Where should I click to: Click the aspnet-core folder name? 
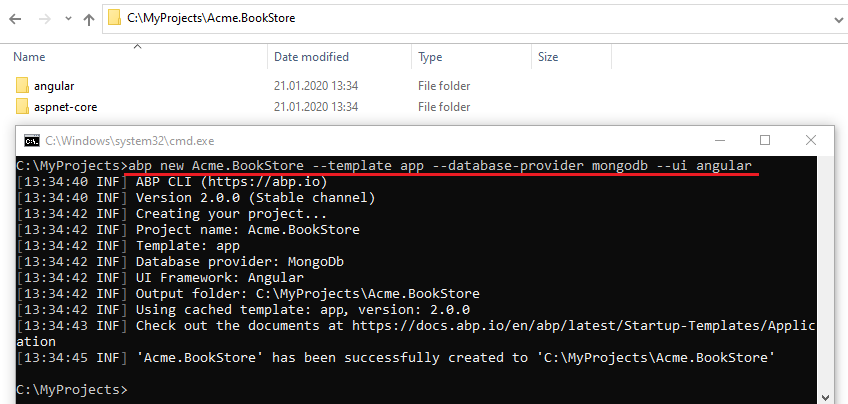tap(65, 107)
